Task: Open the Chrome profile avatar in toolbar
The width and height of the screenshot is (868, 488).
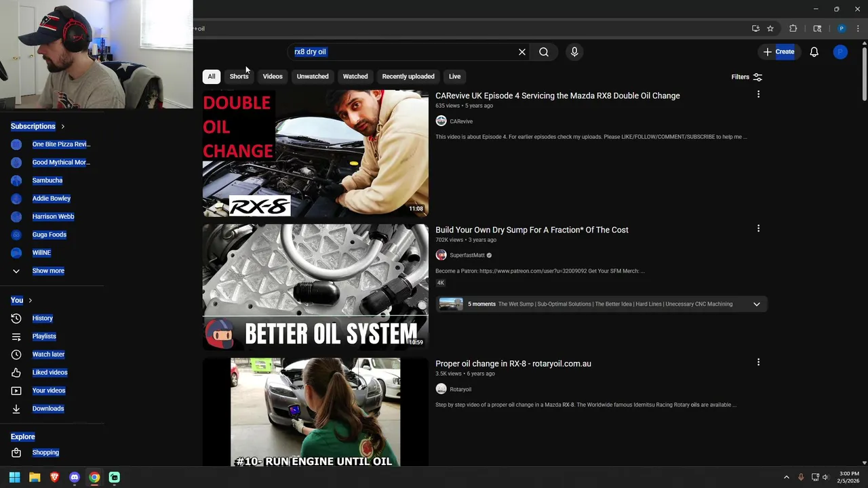Action: point(842,28)
